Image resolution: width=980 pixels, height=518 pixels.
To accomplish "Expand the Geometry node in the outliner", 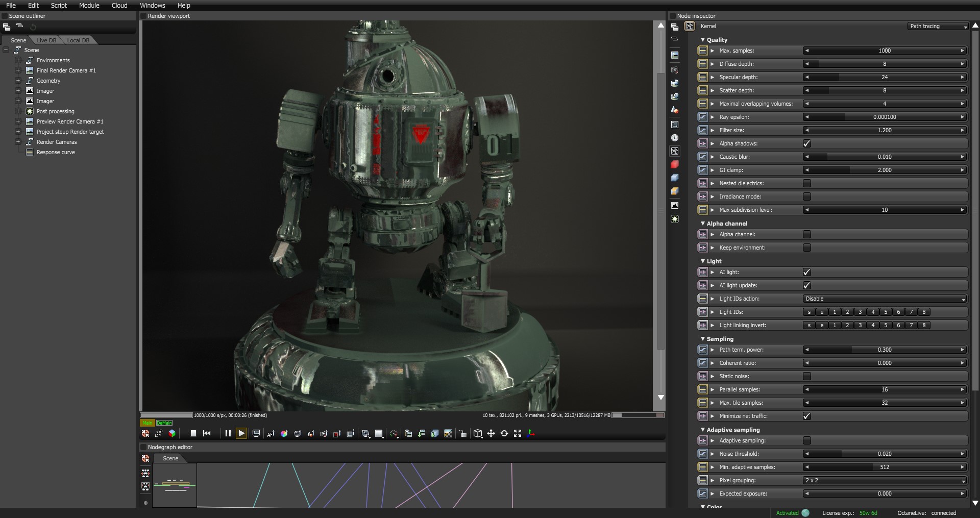I will pos(18,81).
